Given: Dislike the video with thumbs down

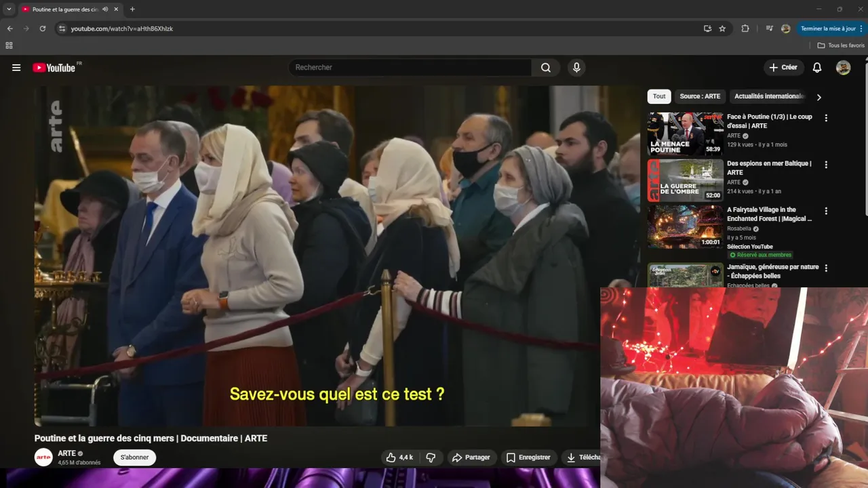Looking at the screenshot, I should 431,457.
